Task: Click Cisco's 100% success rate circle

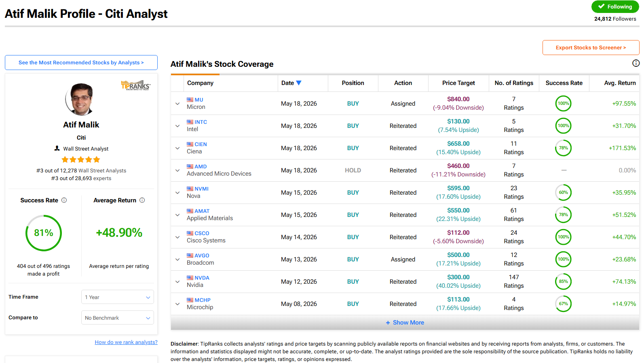Action: pyautogui.click(x=563, y=237)
